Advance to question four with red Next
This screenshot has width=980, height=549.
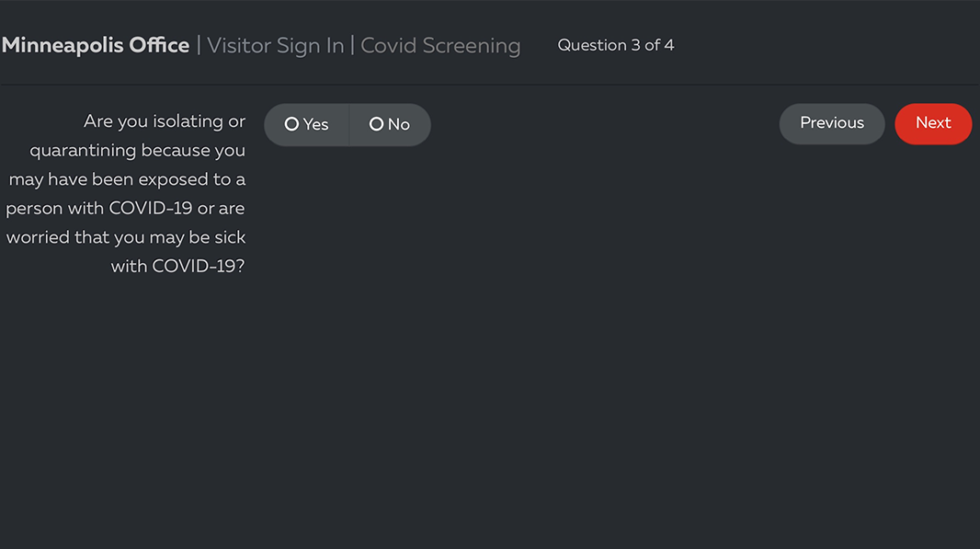pyautogui.click(x=933, y=124)
